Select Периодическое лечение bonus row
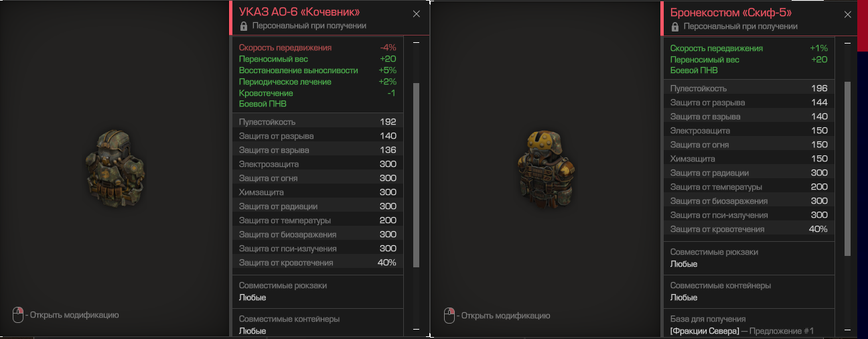868x339 pixels. (x=318, y=82)
